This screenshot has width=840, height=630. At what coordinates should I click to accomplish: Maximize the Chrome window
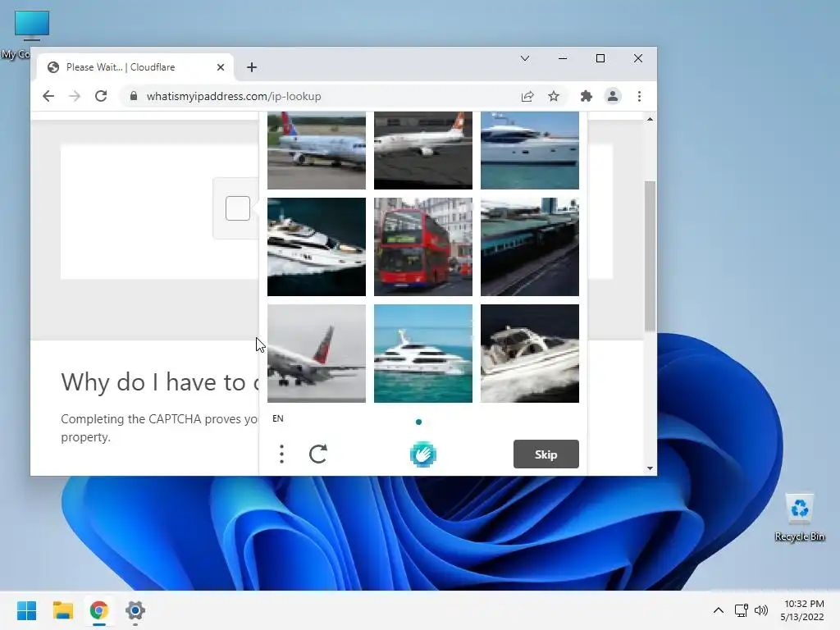pyautogui.click(x=600, y=58)
